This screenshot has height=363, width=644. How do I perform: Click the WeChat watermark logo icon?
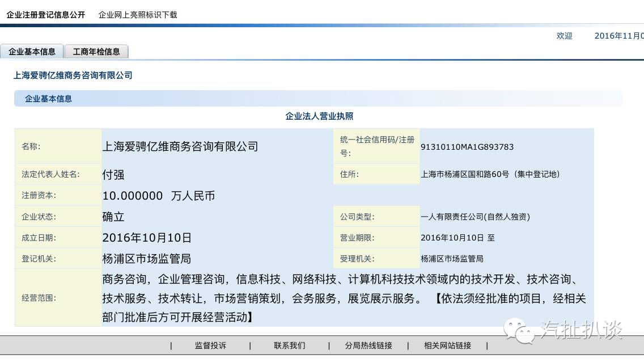click(516, 330)
